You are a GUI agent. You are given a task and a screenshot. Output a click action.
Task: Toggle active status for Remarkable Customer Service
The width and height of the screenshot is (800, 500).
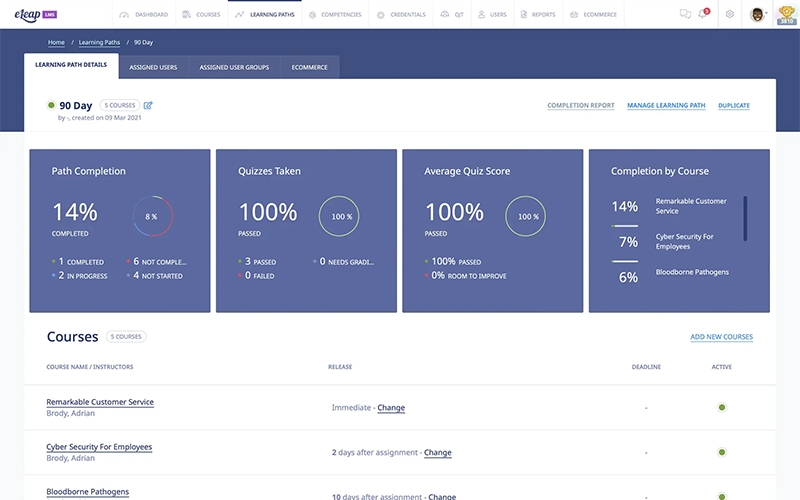(x=721, y=407)
